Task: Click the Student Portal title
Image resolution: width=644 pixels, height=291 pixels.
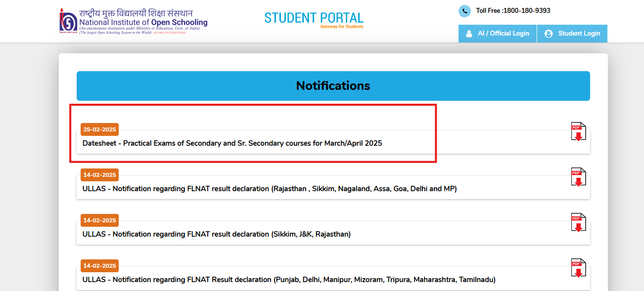Action: (x=314, y=18)
